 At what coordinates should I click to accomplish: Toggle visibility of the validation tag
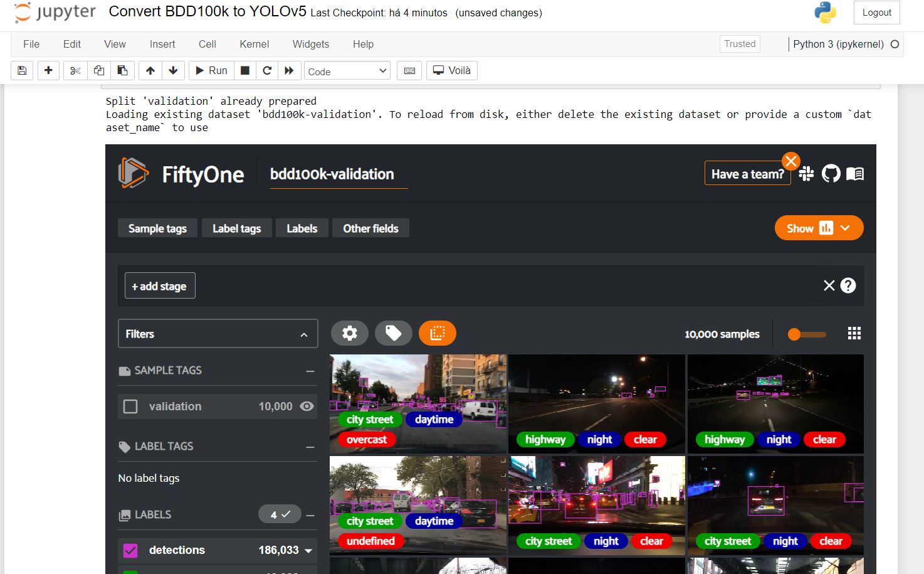(307, 406)
